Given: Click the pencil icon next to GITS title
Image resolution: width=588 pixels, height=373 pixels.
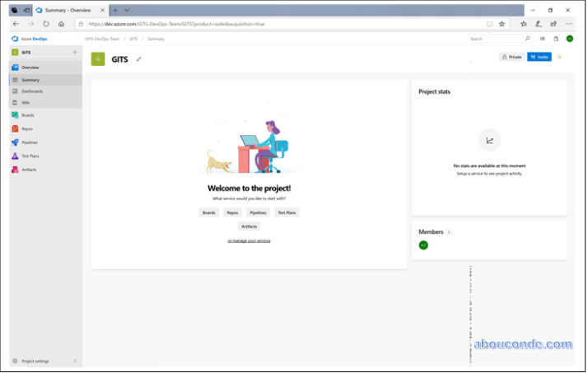Looking at the screenshot, I should point(139,59).
